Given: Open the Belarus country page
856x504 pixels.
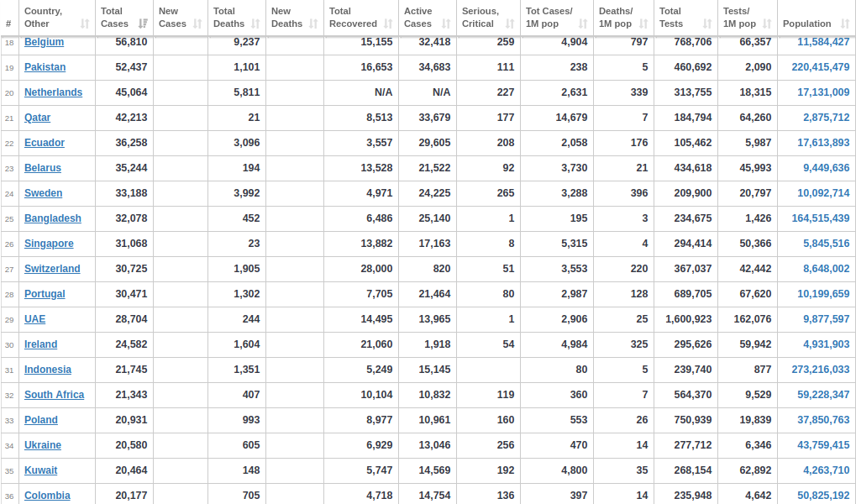Looking at the screenshot, I should pyautogui.click(x=43, y=168).
